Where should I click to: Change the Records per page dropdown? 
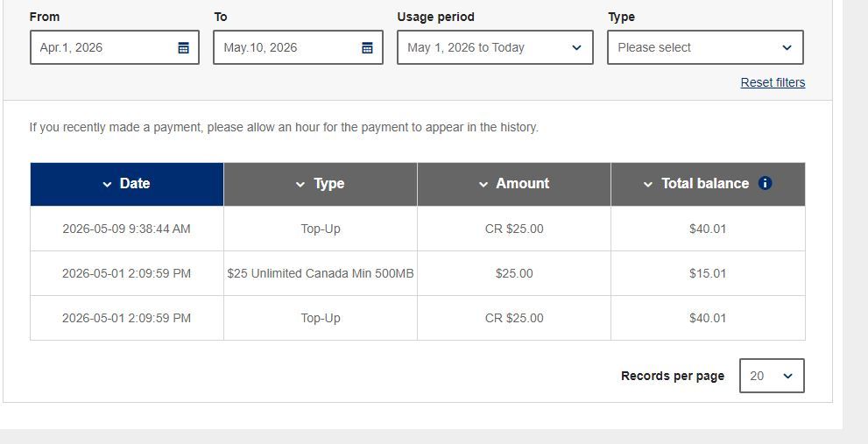coord(772,376)
